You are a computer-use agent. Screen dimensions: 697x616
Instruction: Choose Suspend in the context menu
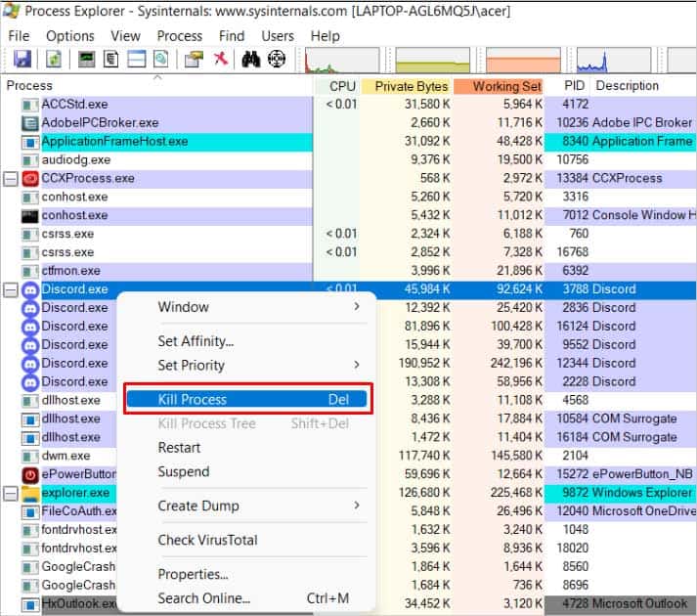[247, 471]
